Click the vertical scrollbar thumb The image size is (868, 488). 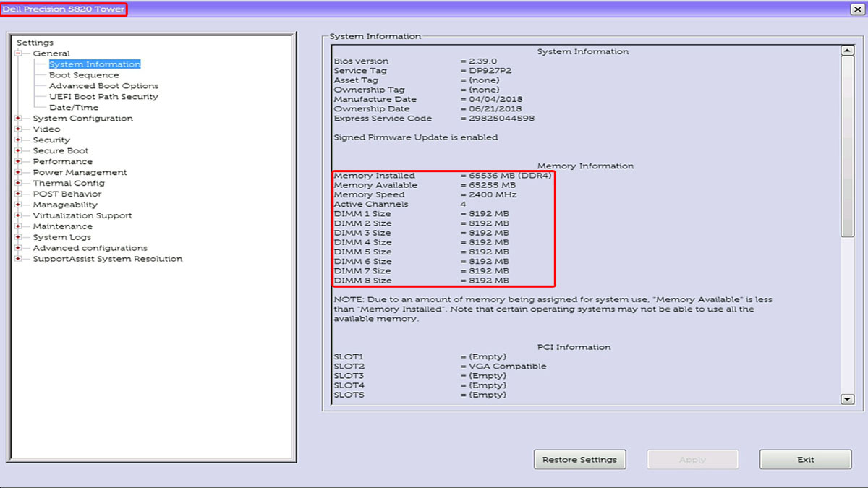(848, 146)
